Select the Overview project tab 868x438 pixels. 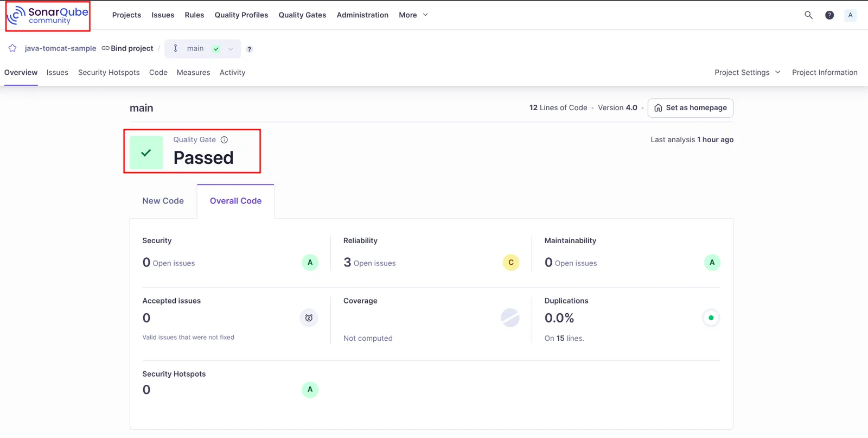[x=21, y=73]
